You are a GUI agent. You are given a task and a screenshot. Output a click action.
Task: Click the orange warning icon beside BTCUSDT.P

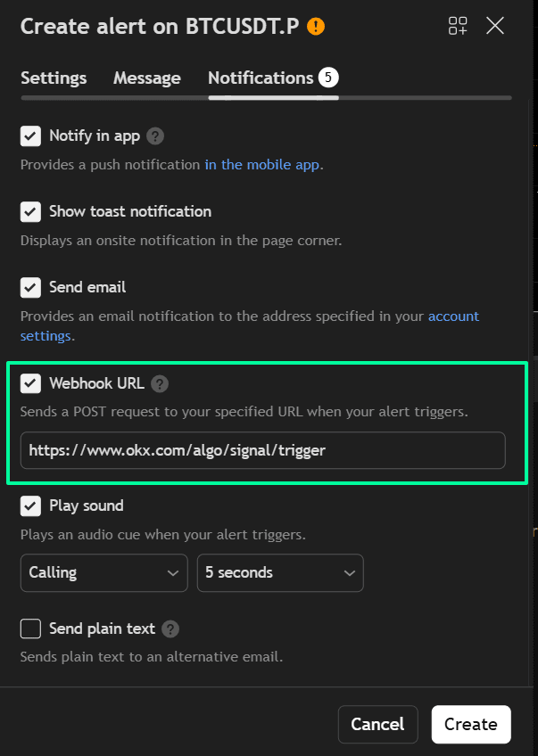click(316, 26)
